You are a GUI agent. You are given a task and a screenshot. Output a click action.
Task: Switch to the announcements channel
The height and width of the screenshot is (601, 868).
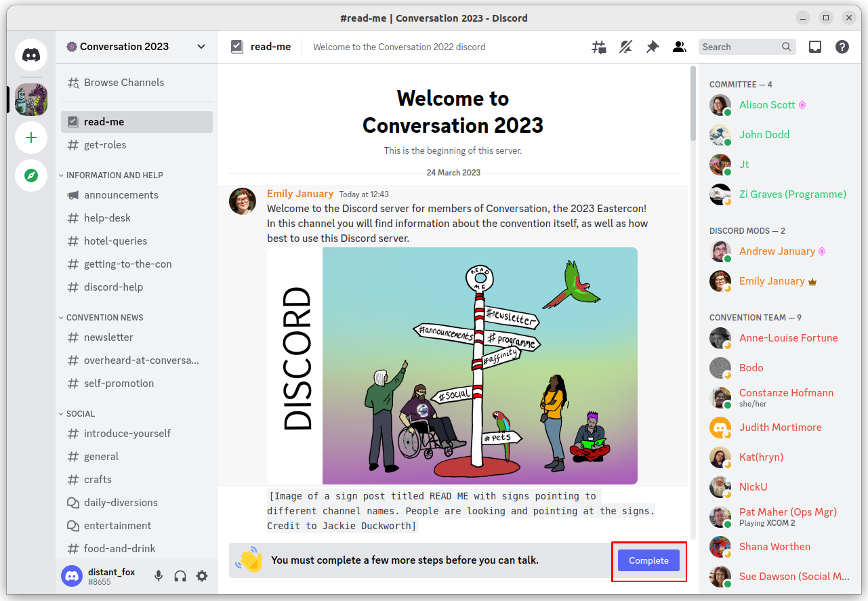coord(122,194)
